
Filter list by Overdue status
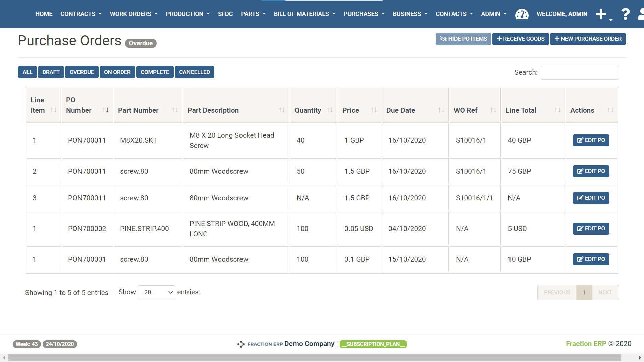pyautogui.click(x=82, y=72)
